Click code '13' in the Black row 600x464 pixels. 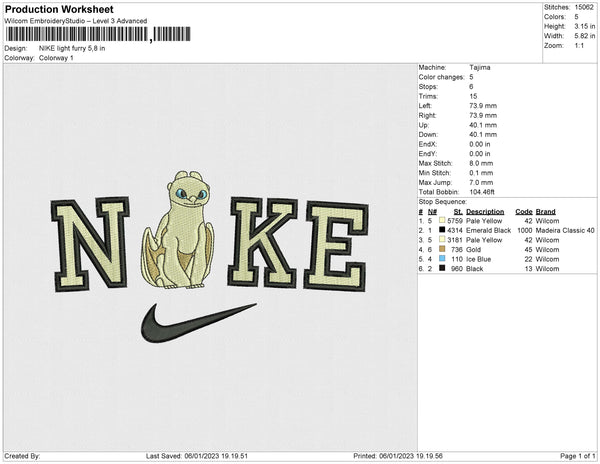pyautogui.click(x=528, y=269)
